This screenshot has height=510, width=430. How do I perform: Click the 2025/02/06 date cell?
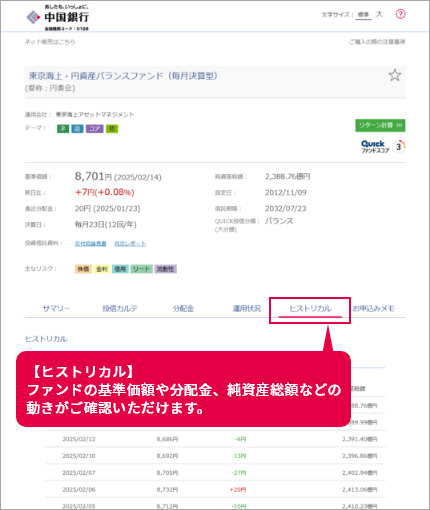(x=79, y=490)
